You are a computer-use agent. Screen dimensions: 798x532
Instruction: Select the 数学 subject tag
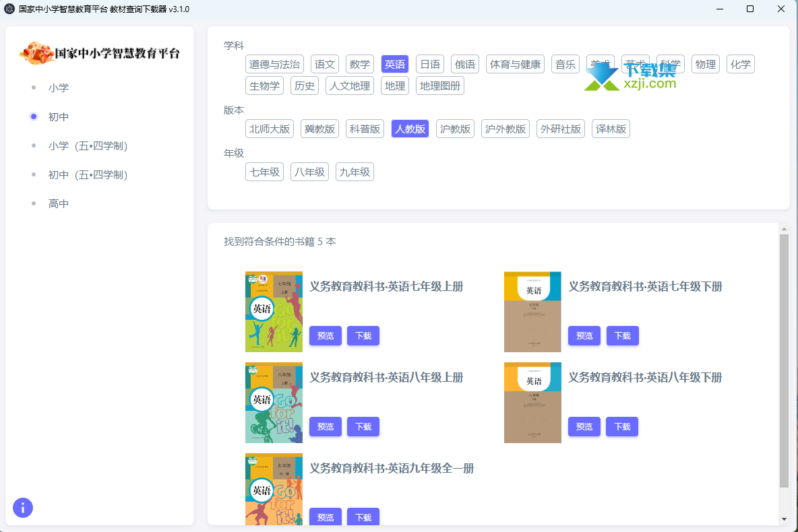tap(360, 65)
